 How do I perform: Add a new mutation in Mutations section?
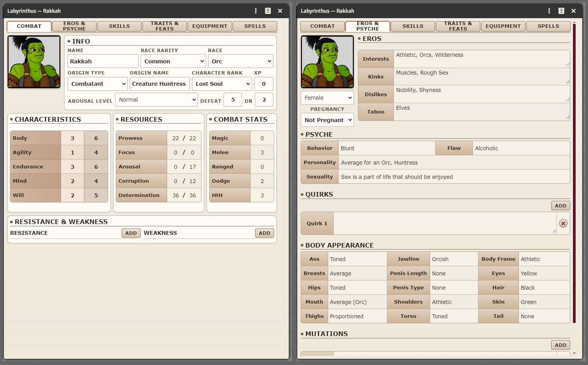[x=561, y=345]
